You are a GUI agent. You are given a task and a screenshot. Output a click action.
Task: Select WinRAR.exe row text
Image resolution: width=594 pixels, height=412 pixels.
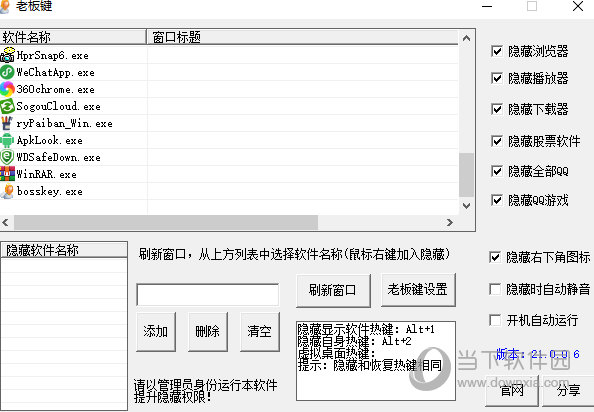point(47,174)
